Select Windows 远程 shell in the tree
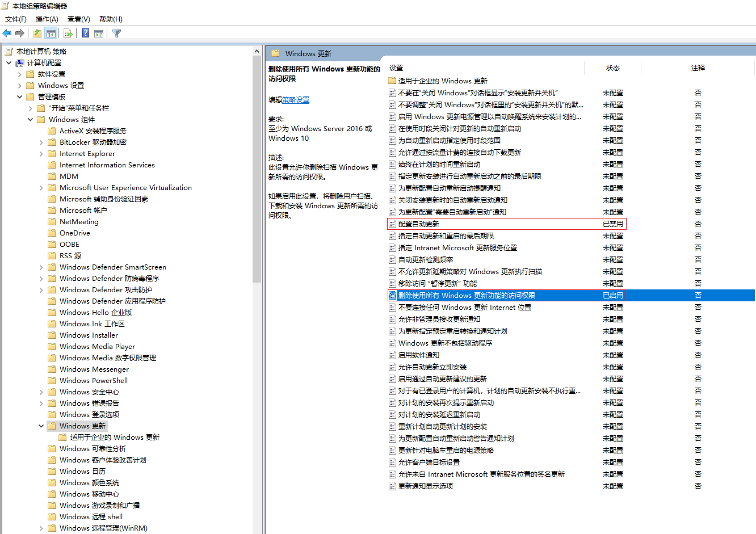Viewport: 756px width, 534px height. [x=91, y=517]
